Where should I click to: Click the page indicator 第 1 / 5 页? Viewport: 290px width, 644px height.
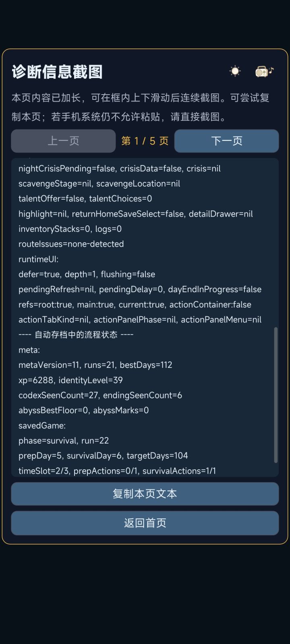(145, 141)
